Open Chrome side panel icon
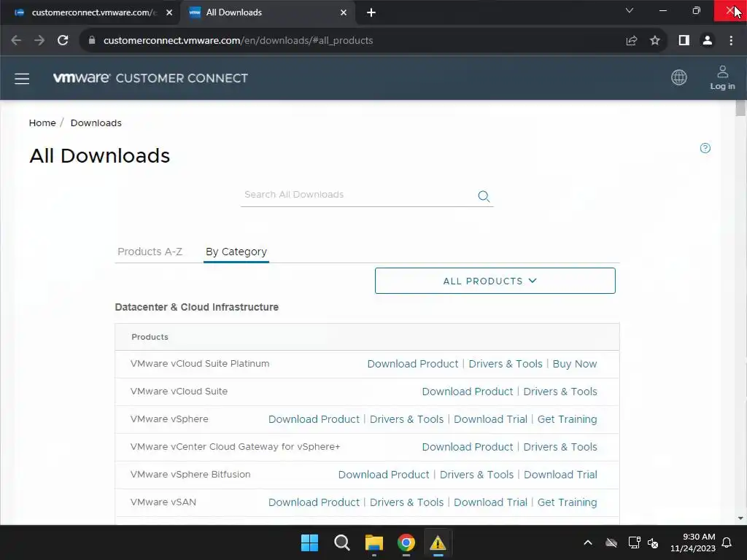The image size is (747, 560). pos(684,41)
